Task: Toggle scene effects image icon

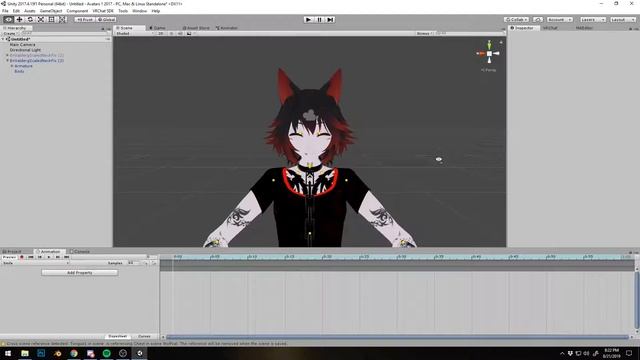Action: 189,33
